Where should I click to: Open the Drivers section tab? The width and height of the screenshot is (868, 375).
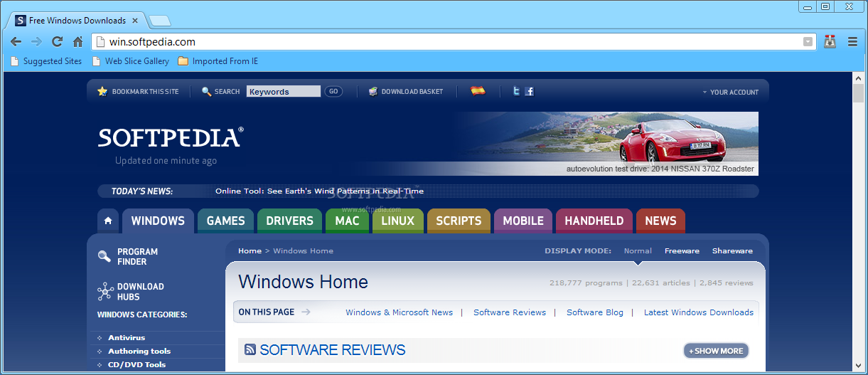click(289, 221)
